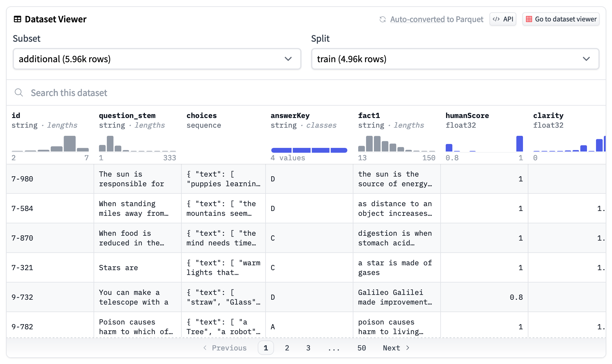Jump to page 50 in pagination
The height and width of the screenshot is (364, 612).
coord(362,348)
